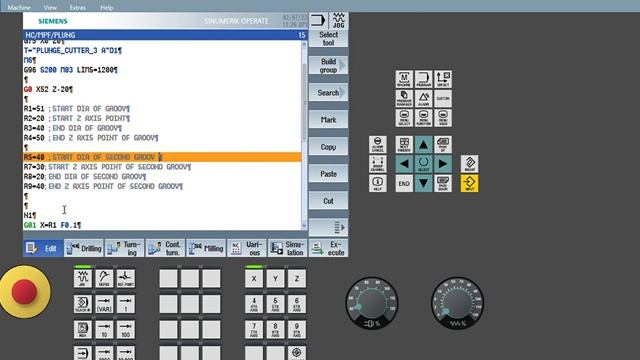Click the MENU FUNCTION key
The width and height of the screenshot is (640, 360).
pyautogui.click(x=423, y=118)
